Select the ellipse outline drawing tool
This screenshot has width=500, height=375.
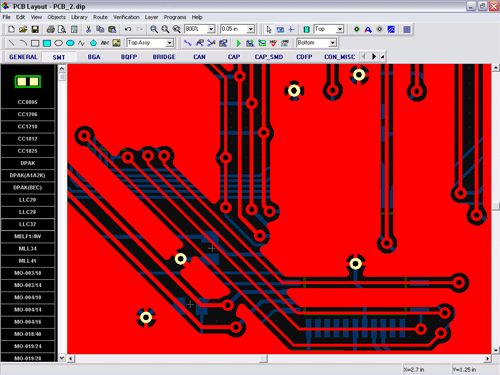coord(59,43)
